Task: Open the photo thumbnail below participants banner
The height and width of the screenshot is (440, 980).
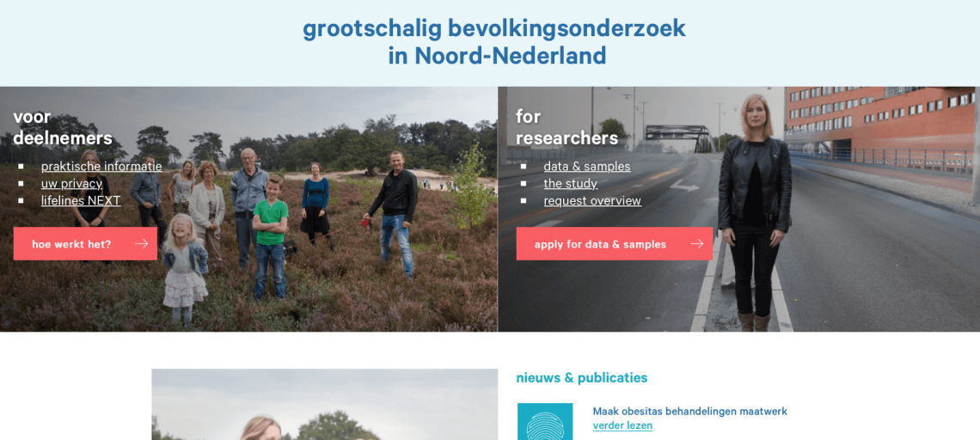Action: 324,405
